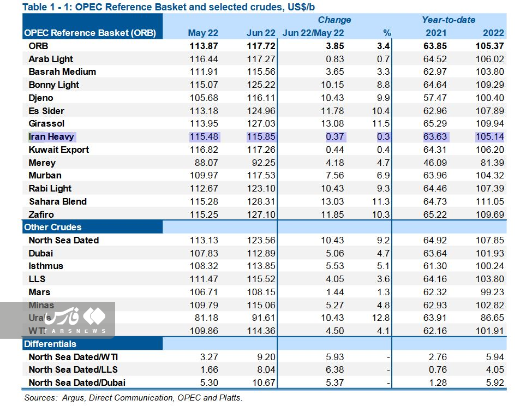The width and height of the screenshot is (532, 406).
Task: Select the Arab Light row label
Action: (51, 59)
